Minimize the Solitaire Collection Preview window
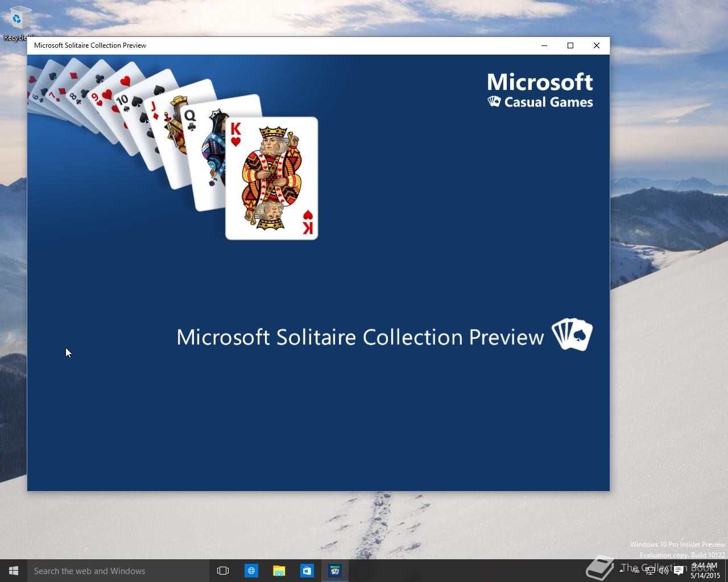 click(544, 45)
